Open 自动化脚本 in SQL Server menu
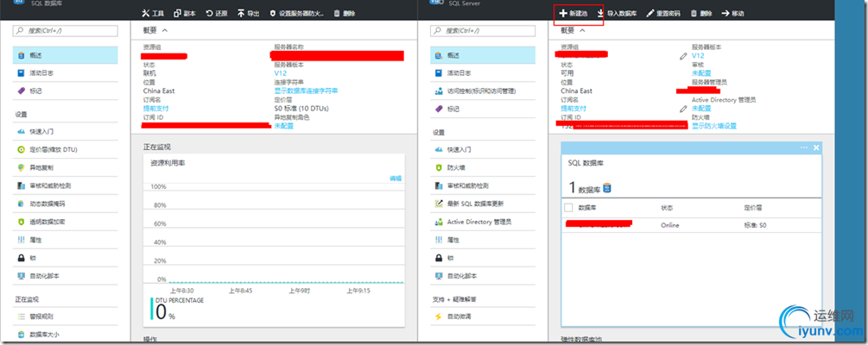868x345 pixels. tap(483, 276)
